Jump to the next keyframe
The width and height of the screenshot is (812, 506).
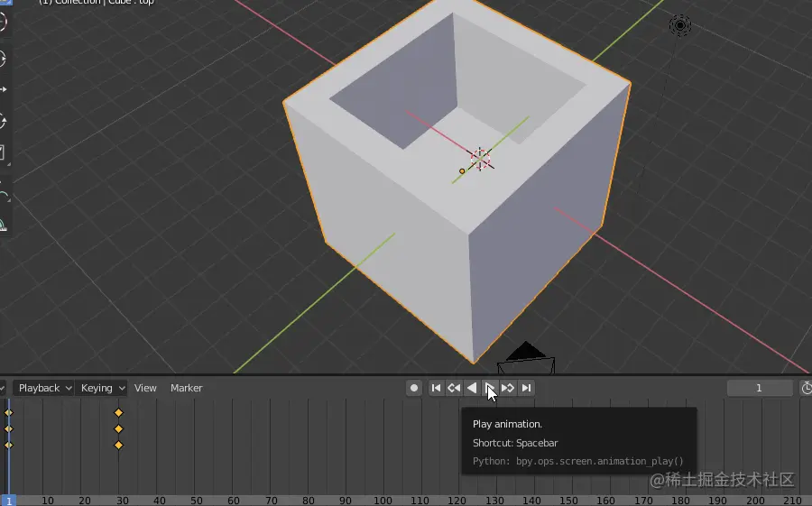pos(507,388)
